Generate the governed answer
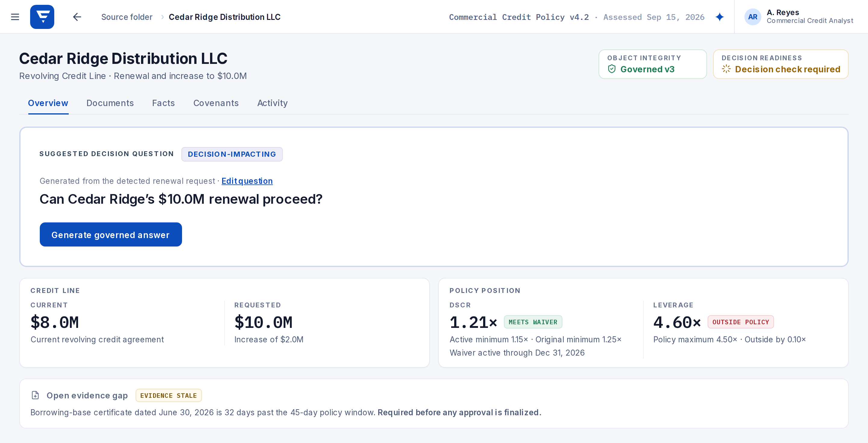 (x=111, y=234)
